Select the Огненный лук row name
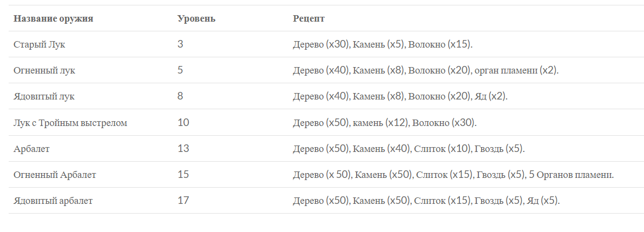The height and width of the screenshot is (232, 644). (44, 70)
